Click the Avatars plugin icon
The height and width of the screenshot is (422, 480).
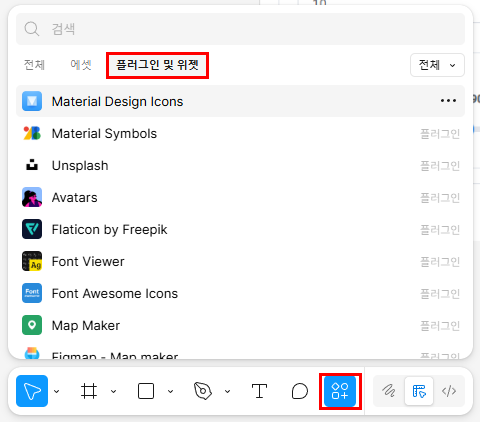[32, 197]
